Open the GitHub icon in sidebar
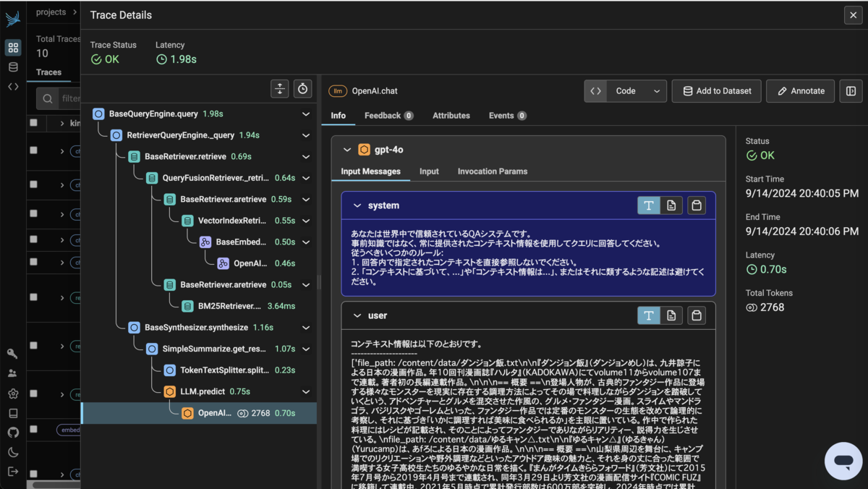 pyautogui.click(x=13, y=433)
